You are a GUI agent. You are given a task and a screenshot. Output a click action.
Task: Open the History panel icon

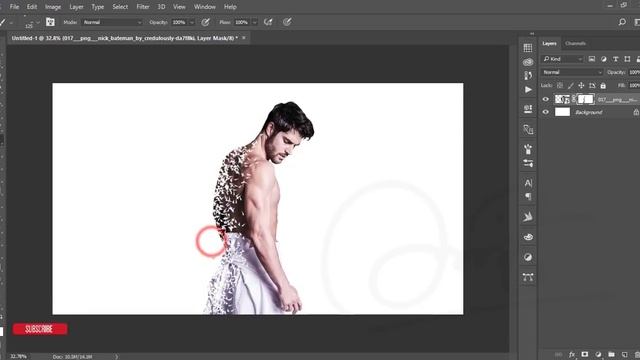(528, 76)
